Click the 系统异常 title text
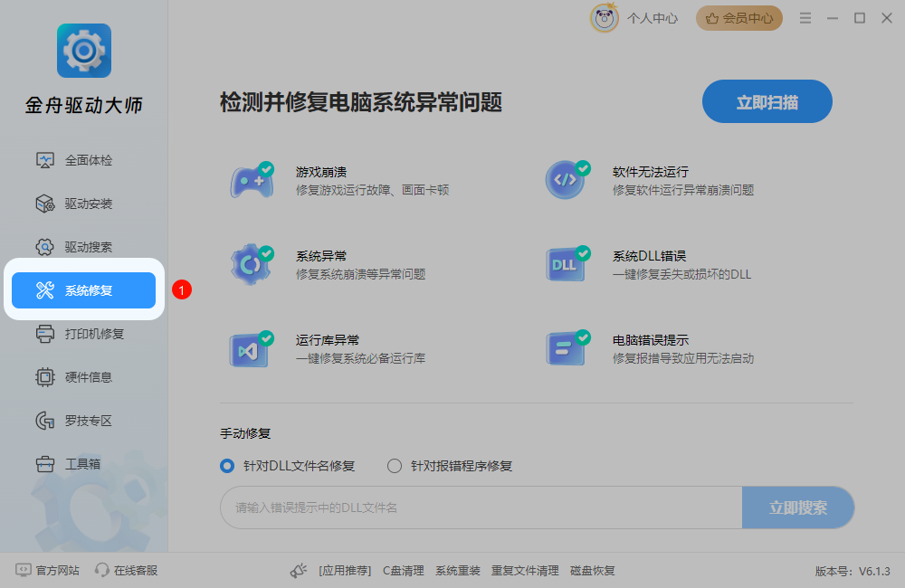The width and height of the screenshot is (905, 588). click(321, 256)
